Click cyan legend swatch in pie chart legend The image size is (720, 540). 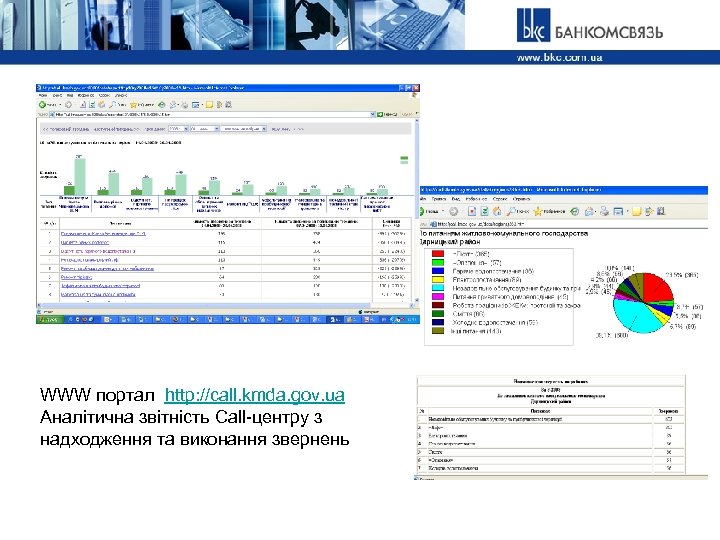[438, 288]
